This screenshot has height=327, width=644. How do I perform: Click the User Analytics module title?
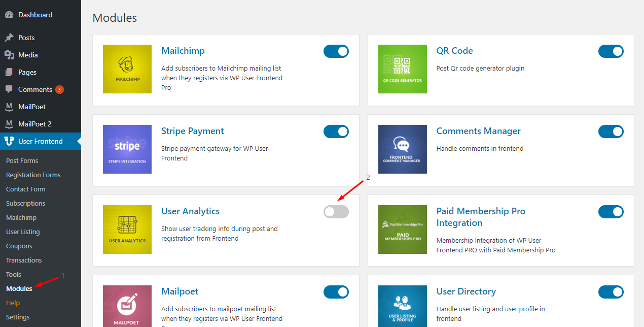pyautogui.click(x=191, y=211)
